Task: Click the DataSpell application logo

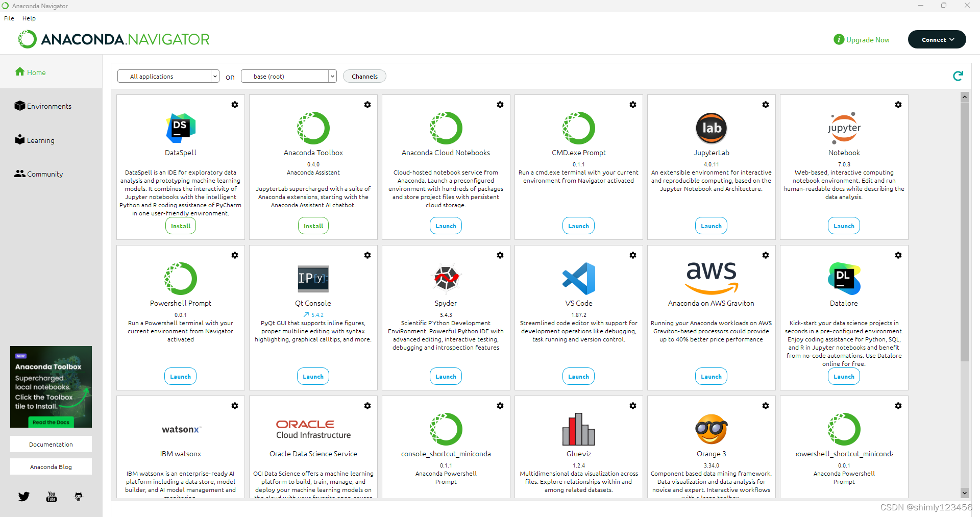Action: tap(181, 128)
